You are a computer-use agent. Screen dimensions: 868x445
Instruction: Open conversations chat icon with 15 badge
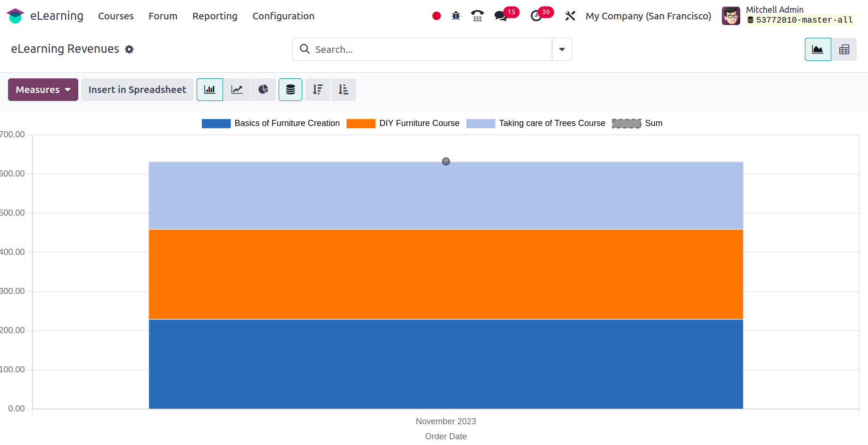coord(501,16)
